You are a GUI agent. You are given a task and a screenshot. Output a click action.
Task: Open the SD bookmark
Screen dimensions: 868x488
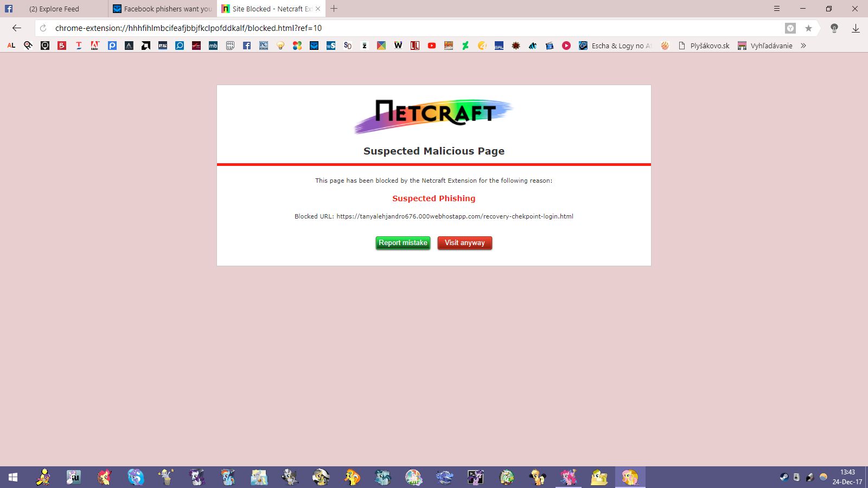pos(348,46)
